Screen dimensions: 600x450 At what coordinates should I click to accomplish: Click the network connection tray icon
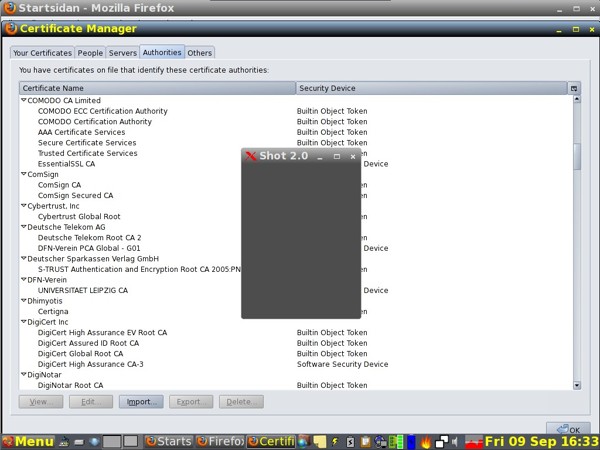[x=381, y=441]
